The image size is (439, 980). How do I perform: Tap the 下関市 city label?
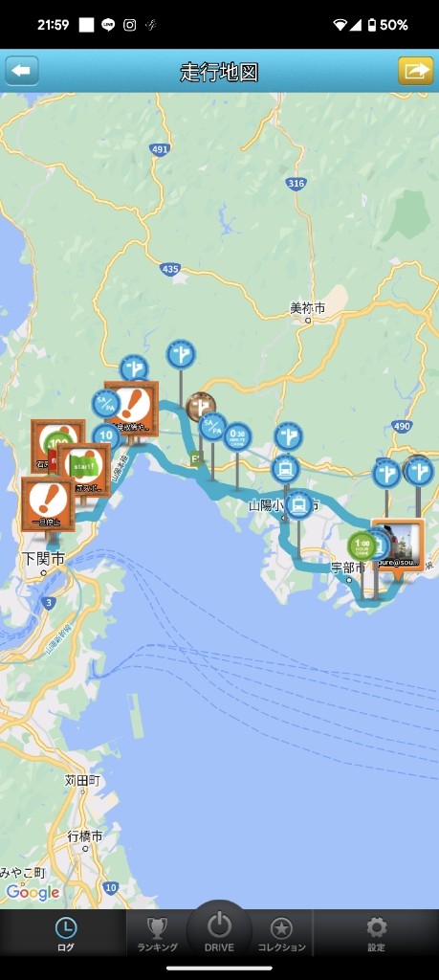coord(43,558)
